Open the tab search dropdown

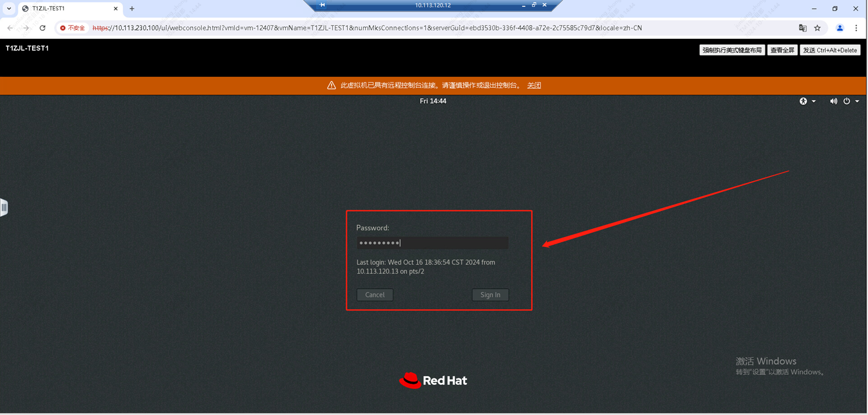pos(9,9)
